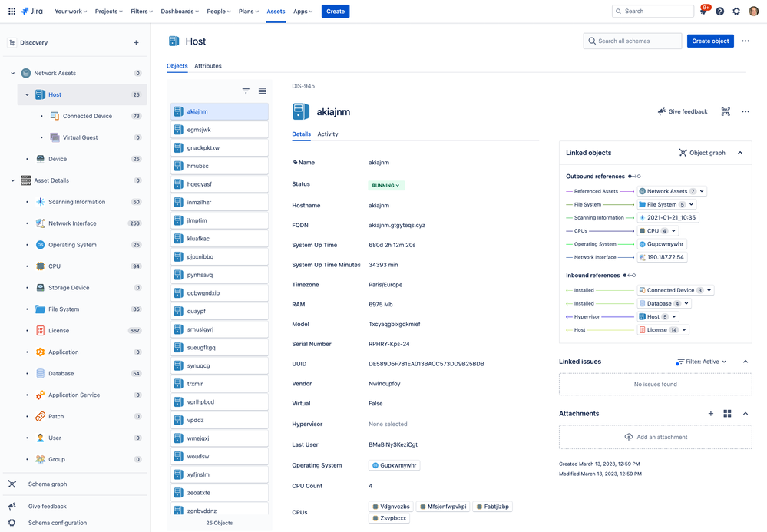
Task: Open Filter: Active dropdown for linked issues
Action: (x=701, y=362)
